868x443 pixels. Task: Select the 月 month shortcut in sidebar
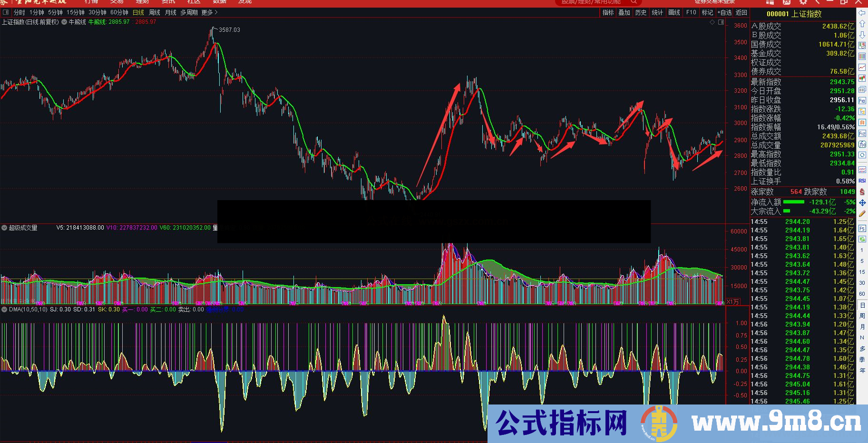[862, 327]
